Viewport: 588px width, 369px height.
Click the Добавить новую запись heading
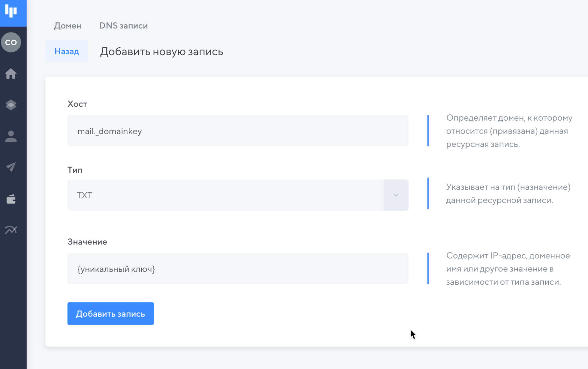click(161, 52)
